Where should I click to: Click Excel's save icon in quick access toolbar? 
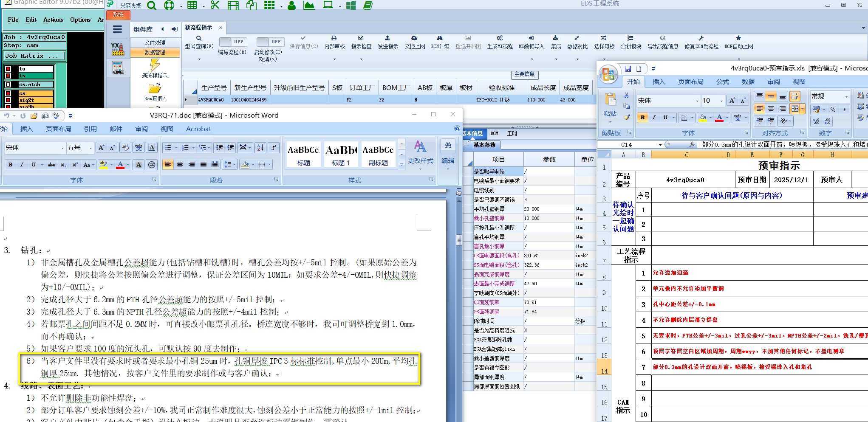click(x=628, y=68)
